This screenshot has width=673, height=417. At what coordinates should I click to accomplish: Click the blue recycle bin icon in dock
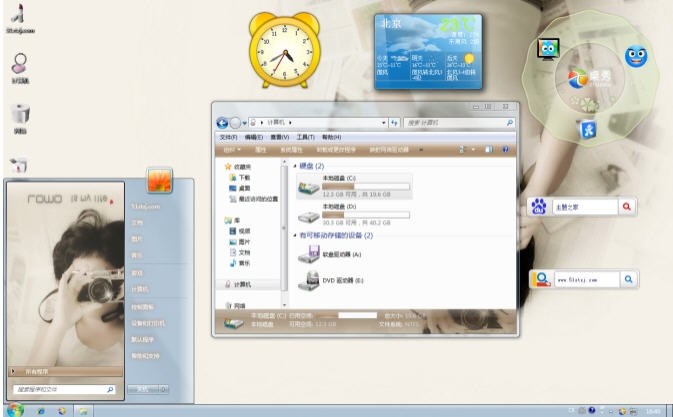587,129
